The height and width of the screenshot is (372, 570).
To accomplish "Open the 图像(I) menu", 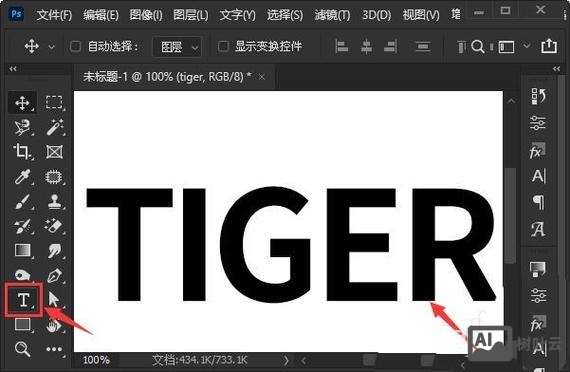I will pyautogui.click(x=146, y=15).
